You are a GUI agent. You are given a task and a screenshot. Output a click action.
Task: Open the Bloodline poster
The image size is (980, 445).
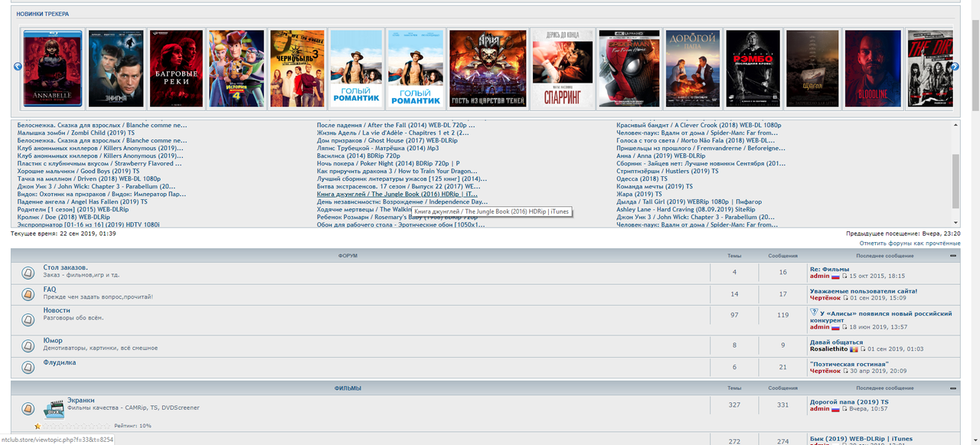[x=873, y=68]
